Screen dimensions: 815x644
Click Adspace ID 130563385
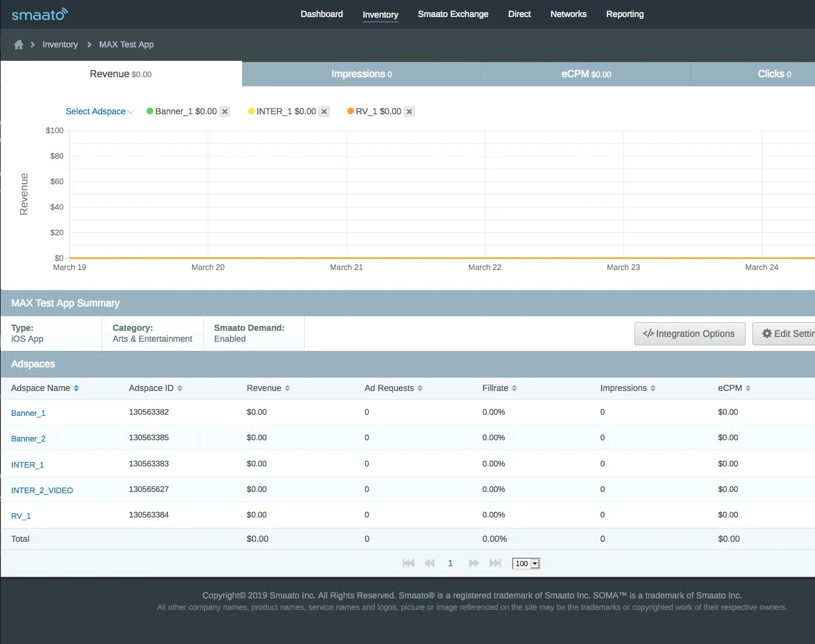point(149,437)
